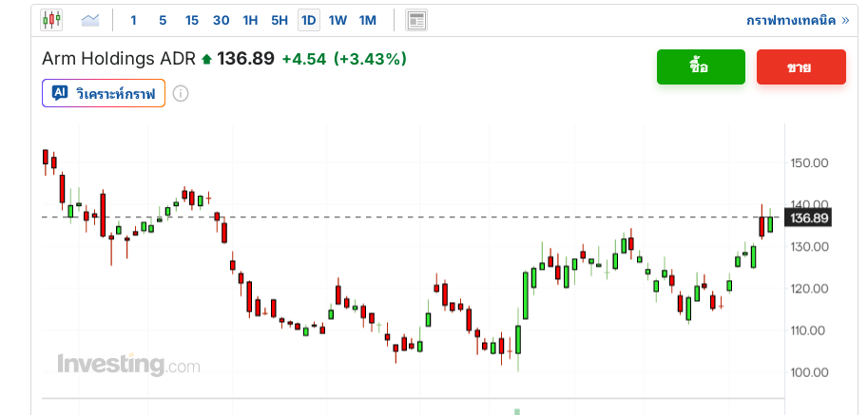The image size is (868, 415).
Task: Click the last green candlestick on the chart
Action: pyautogui.click(x=770, y=223)
